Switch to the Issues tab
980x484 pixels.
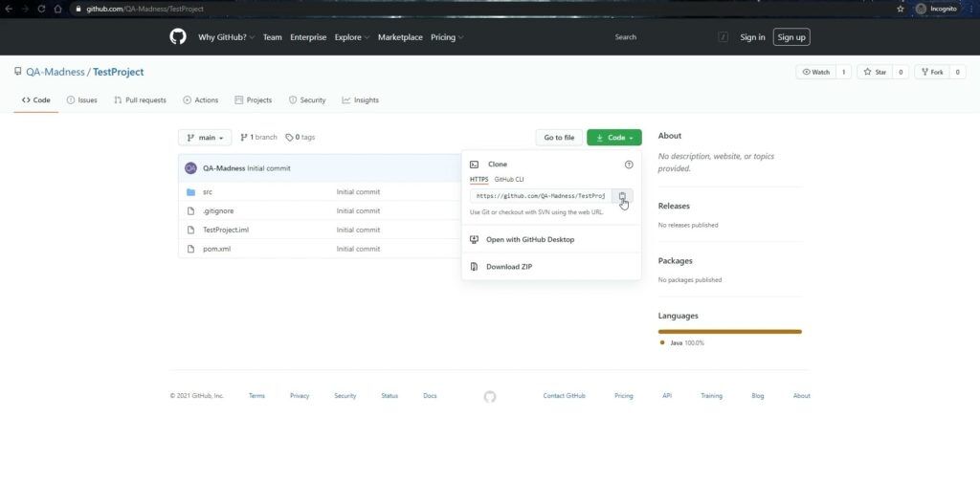coord(82,99)
